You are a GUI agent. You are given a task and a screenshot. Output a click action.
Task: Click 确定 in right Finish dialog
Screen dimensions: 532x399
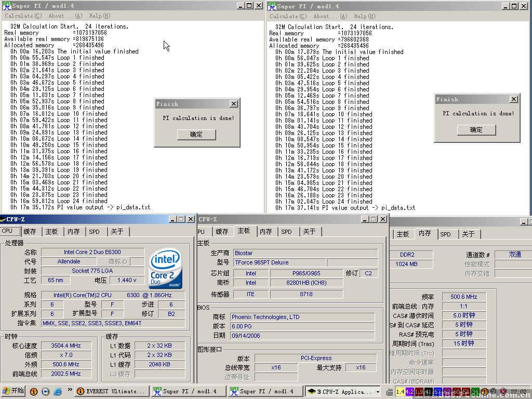coord(476,130)
